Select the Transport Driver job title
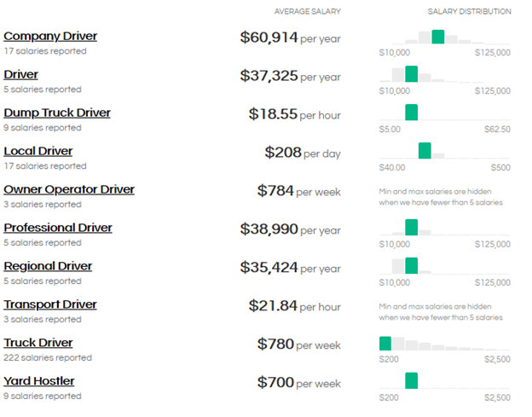This screenshot has height=417, width=532. pos(50,304)
